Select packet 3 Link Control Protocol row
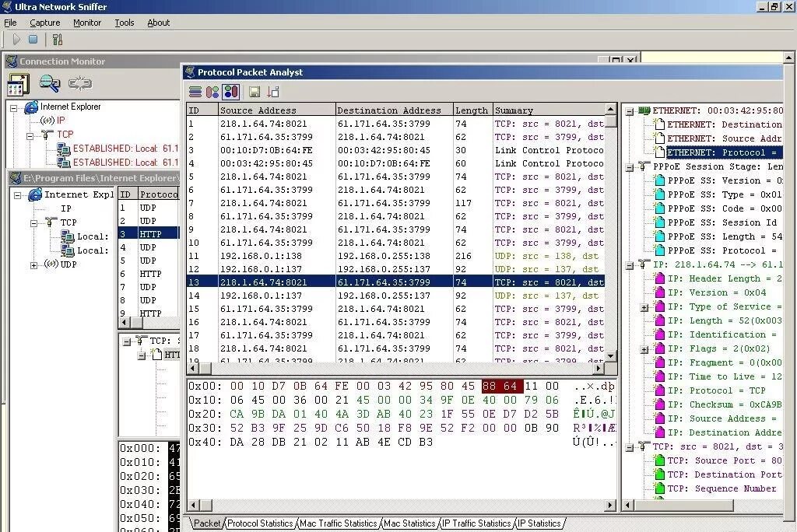The width and height of the screenshot is (797, 532). (396, 150)
